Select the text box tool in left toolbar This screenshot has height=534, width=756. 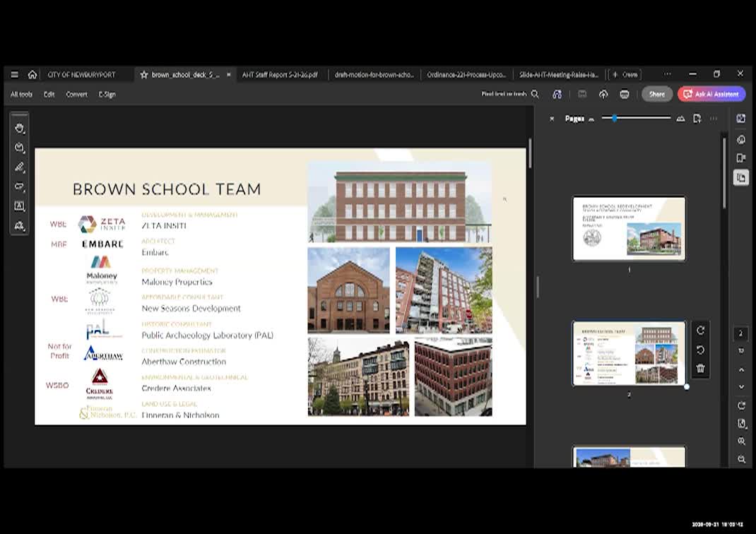[x=19, y=206]
